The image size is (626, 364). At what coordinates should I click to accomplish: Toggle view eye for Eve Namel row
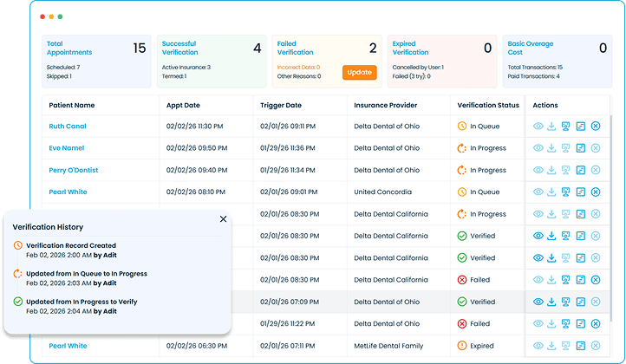[x=538, y=148]
